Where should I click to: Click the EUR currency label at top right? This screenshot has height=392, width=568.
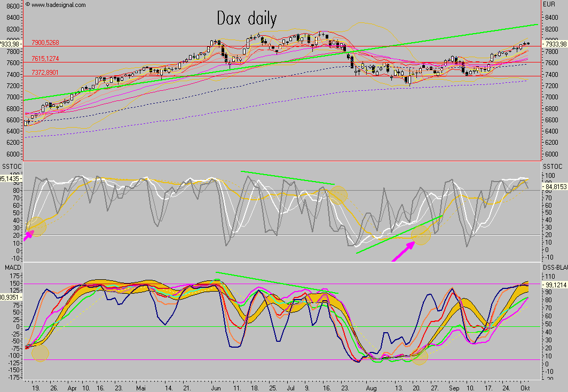[549, 4]
